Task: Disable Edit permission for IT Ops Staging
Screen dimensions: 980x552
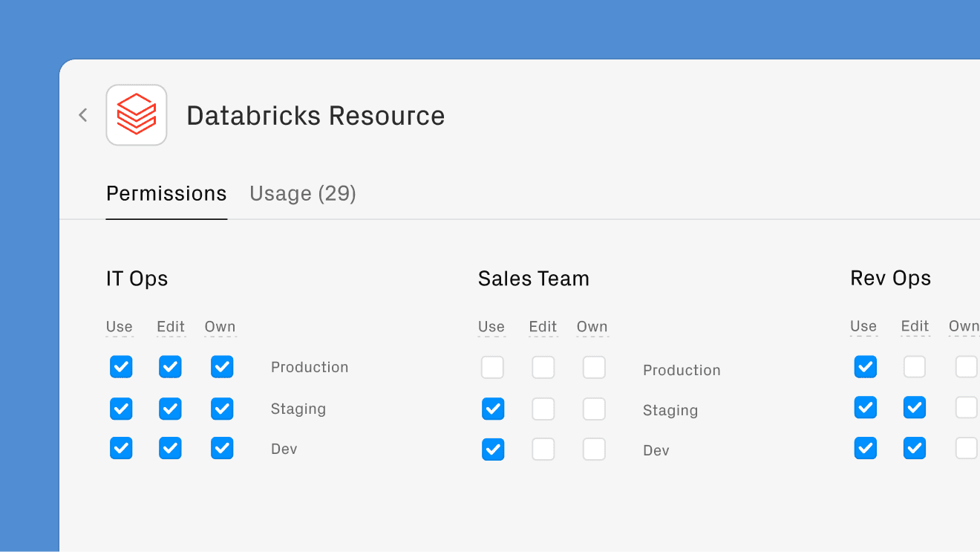Action: [x=170, y=409]
